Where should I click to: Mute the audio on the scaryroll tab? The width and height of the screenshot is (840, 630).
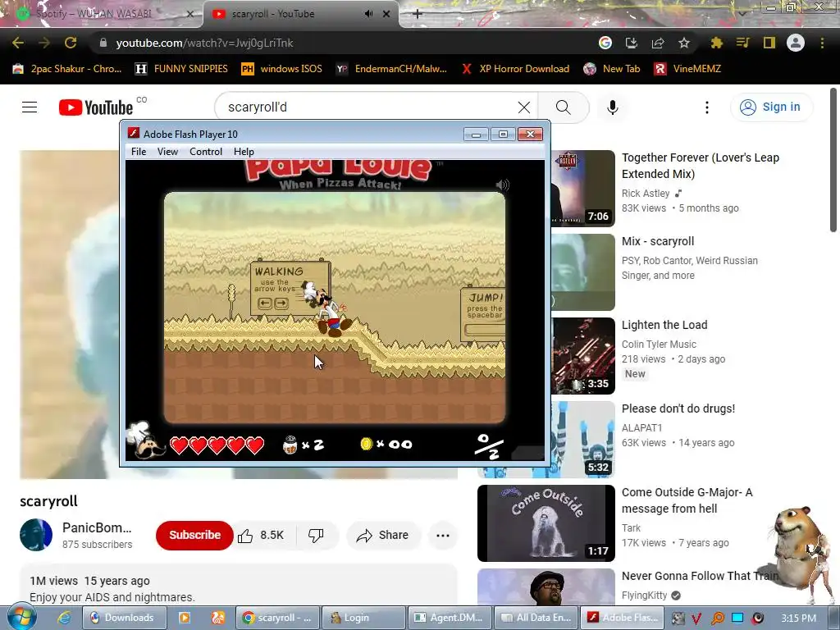(368, 14)
